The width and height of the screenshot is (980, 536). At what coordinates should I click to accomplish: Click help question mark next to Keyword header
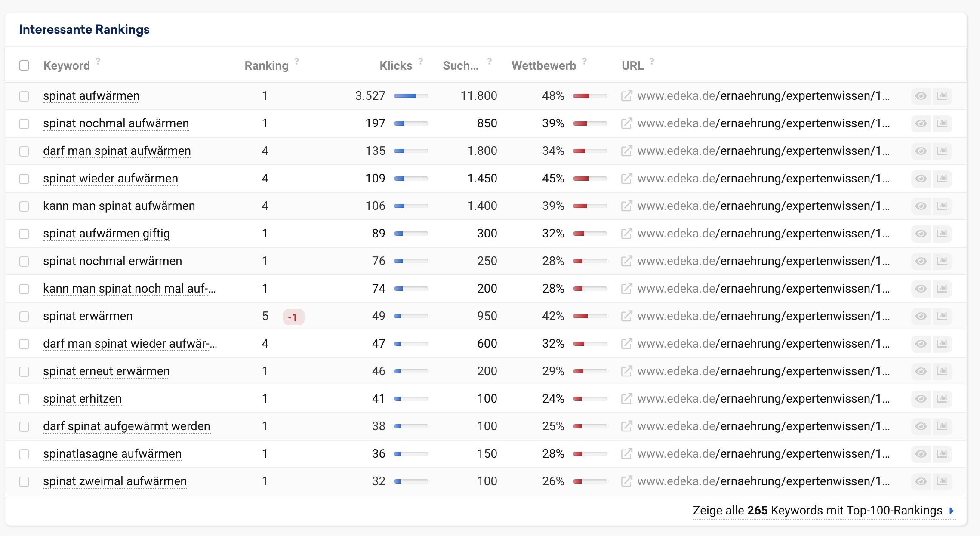[98, 61]
